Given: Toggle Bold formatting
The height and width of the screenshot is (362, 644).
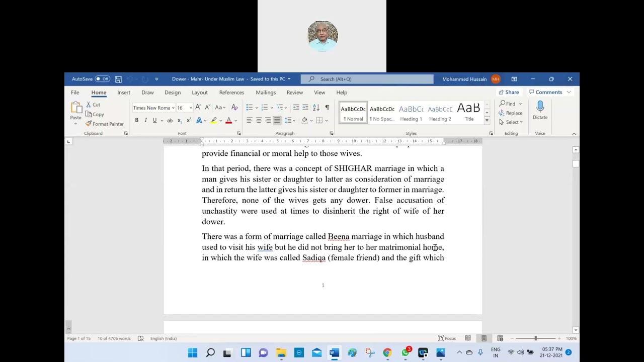Looking at the screenshot, I should (136, 120).
